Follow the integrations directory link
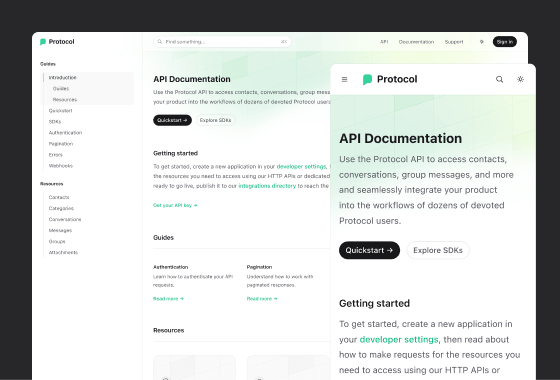The height and width of the screenshot is (380, 560). pyautogui.click(x=267, y=186)
